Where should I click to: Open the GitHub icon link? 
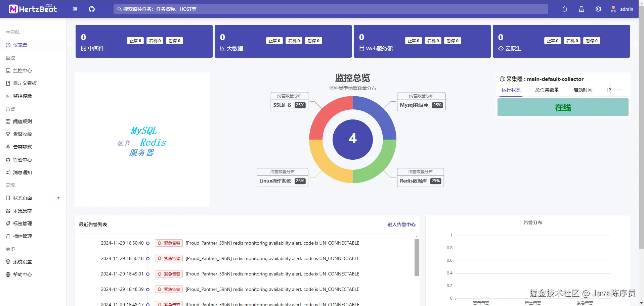(92, 9)
